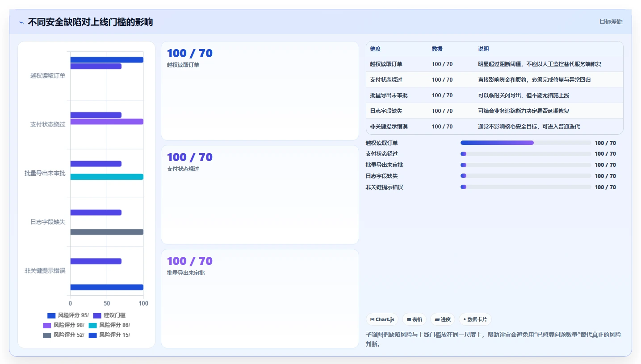Toggle the purple 风险评分 98/ legend entry

pyautogui.click(x=63, y=325)
